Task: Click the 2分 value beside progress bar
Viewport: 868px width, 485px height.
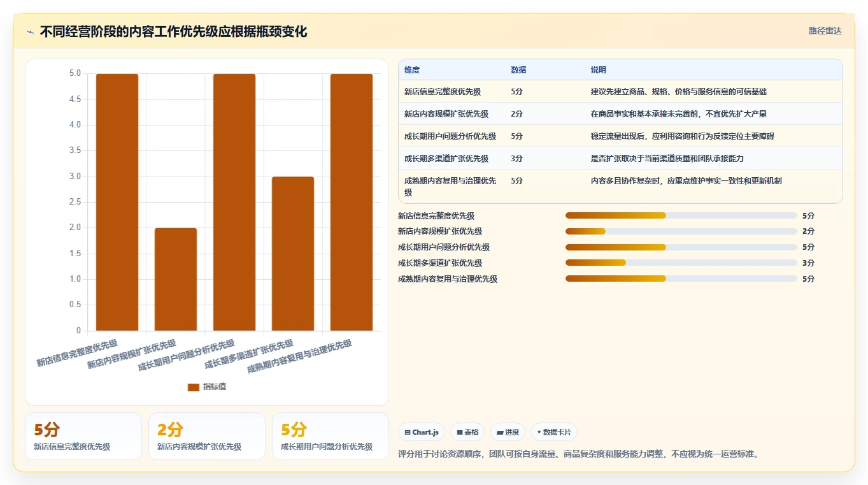Action: coord(809,231)
